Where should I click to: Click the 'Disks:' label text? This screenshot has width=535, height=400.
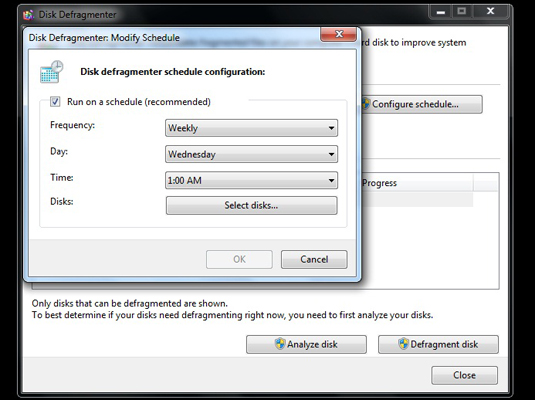[x=62, y=201]
